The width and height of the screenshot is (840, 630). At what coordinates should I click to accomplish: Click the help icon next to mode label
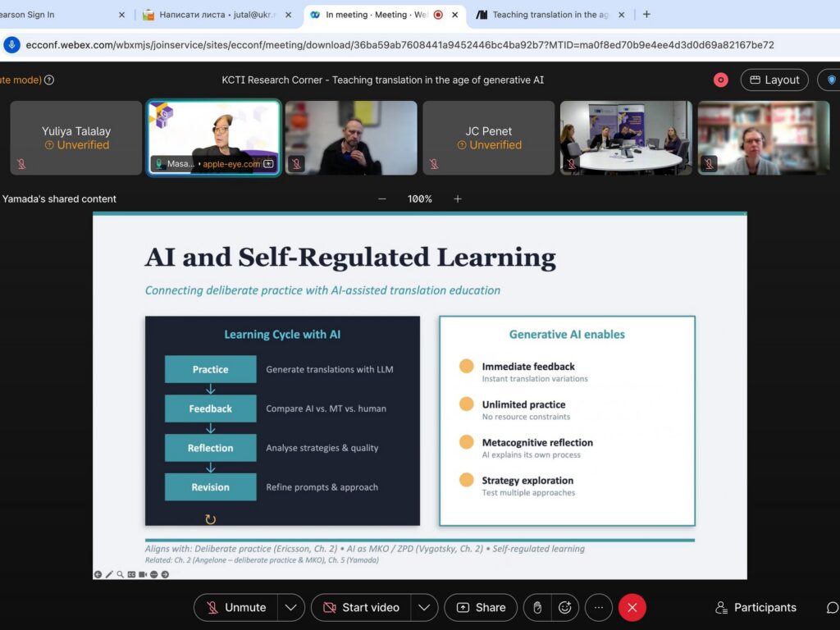point(49,80)
